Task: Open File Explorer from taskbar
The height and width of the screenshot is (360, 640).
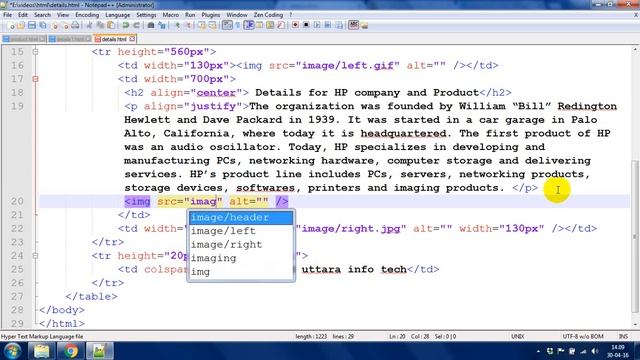Action: [41, 351]
